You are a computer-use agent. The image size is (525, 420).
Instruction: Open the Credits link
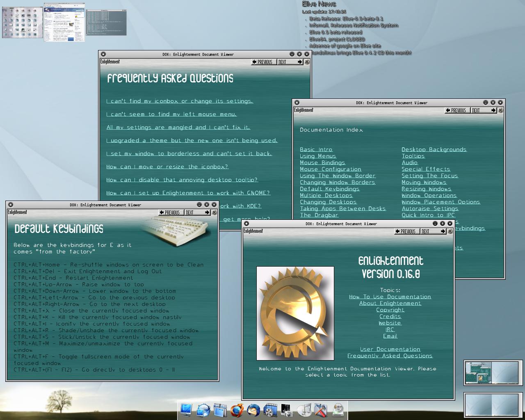click(x=390, y=317)
